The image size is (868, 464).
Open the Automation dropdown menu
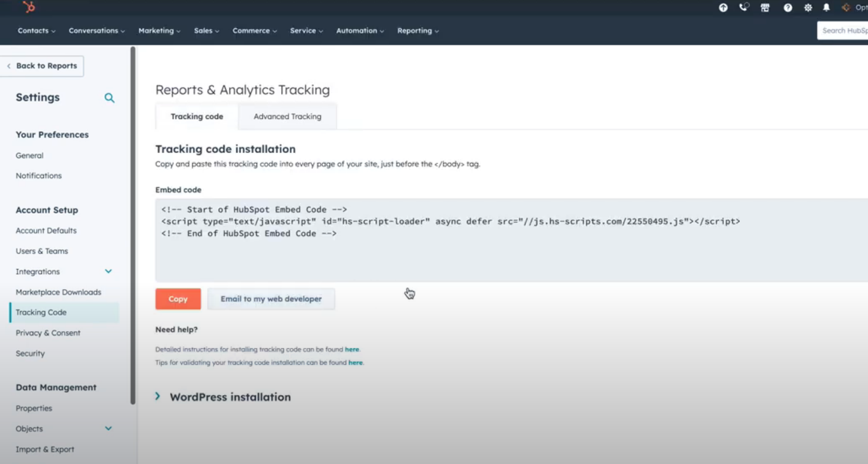(x=360, y=31)
